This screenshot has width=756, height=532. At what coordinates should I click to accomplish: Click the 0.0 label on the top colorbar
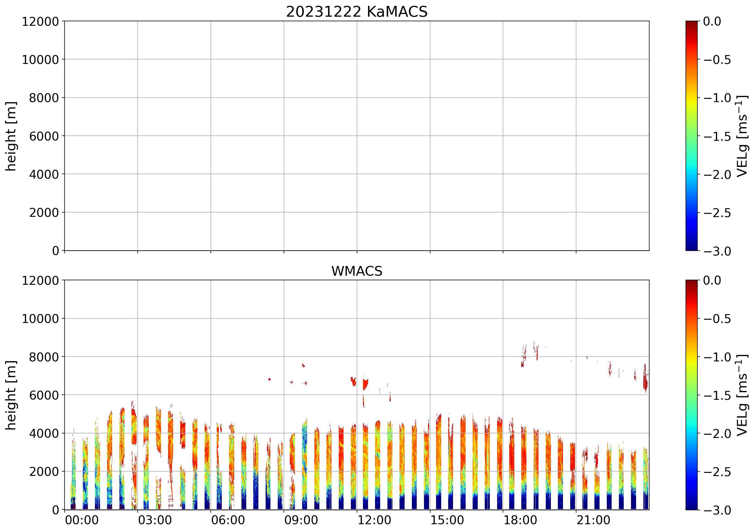coord(712,21)
